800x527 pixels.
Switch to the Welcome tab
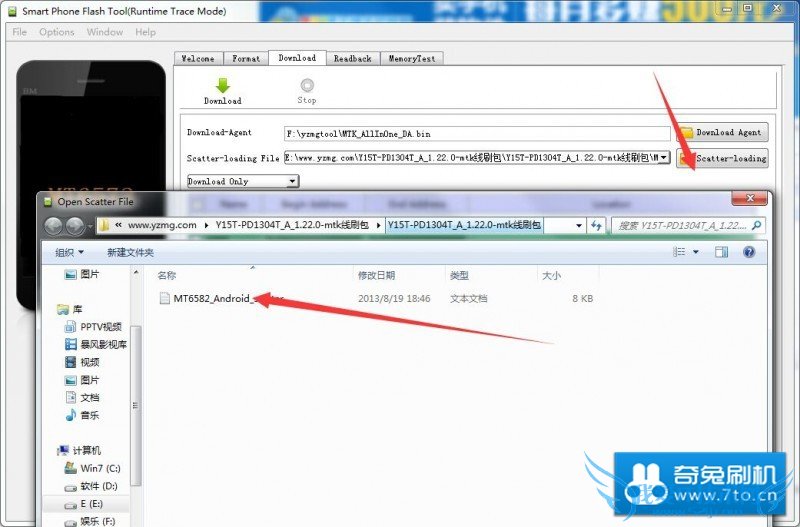[198, 59]
